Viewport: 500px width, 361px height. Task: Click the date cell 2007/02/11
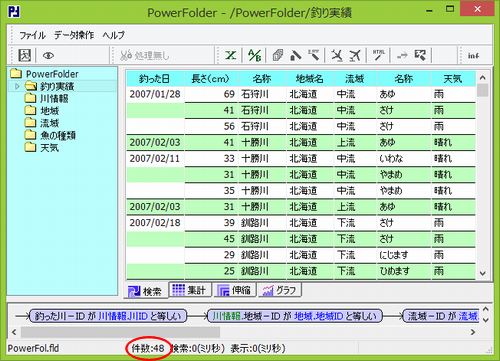(155, 159)
